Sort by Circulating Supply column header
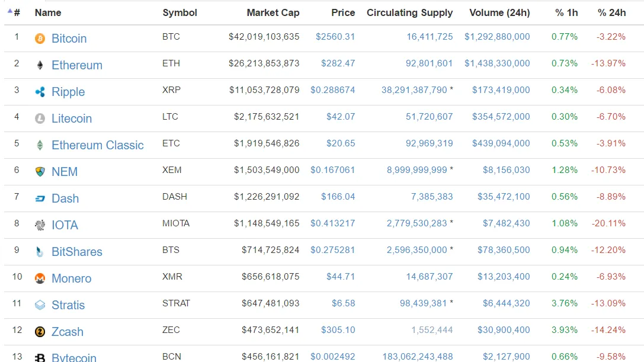Viewport: 644px width, 362px height. click(409, 12)
